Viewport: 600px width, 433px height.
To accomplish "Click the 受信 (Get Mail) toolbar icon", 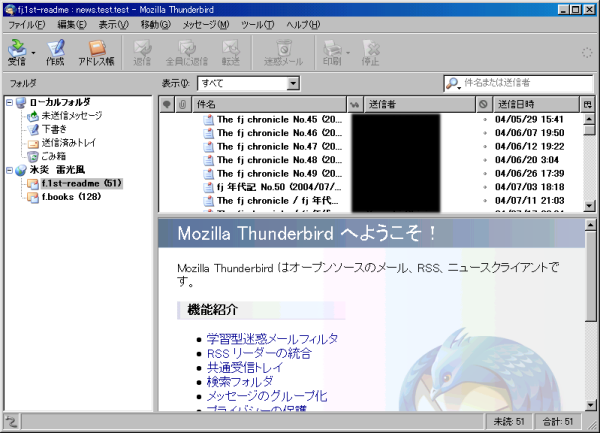I will point(17,52).
